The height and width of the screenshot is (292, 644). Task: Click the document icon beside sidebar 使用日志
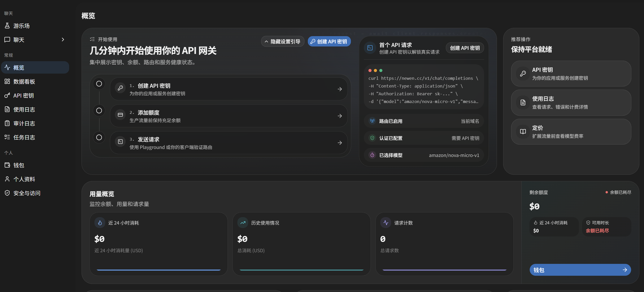point(7,109)
